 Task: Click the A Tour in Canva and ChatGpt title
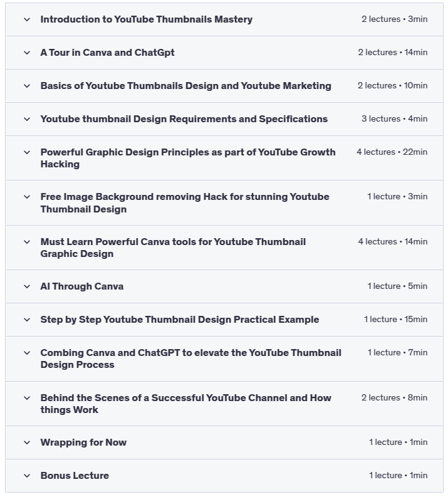coord(107,53)
